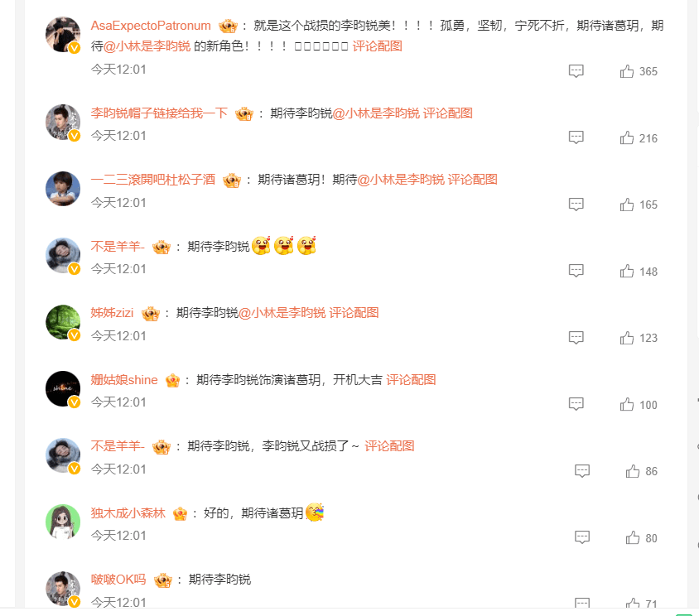View 评论配图 in 不是羊羊-'s 战损 comment

coord(389,446)
